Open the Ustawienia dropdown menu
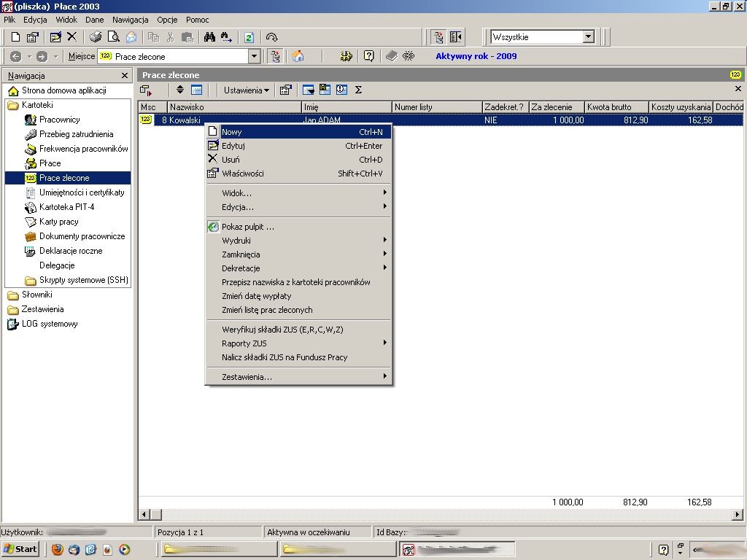This screenshot has height=560, width=747. [247, 90]
